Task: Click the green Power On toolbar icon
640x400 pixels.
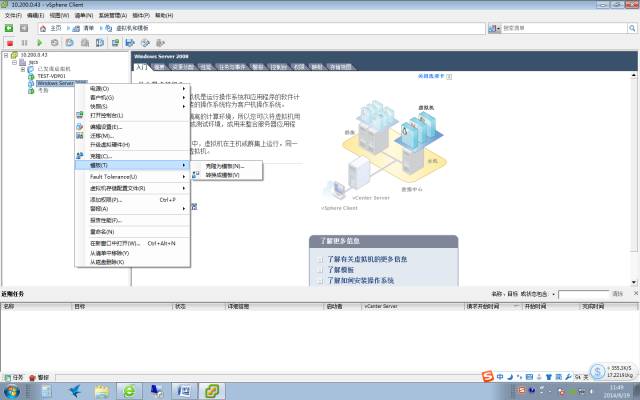Action: pos(39,42)
